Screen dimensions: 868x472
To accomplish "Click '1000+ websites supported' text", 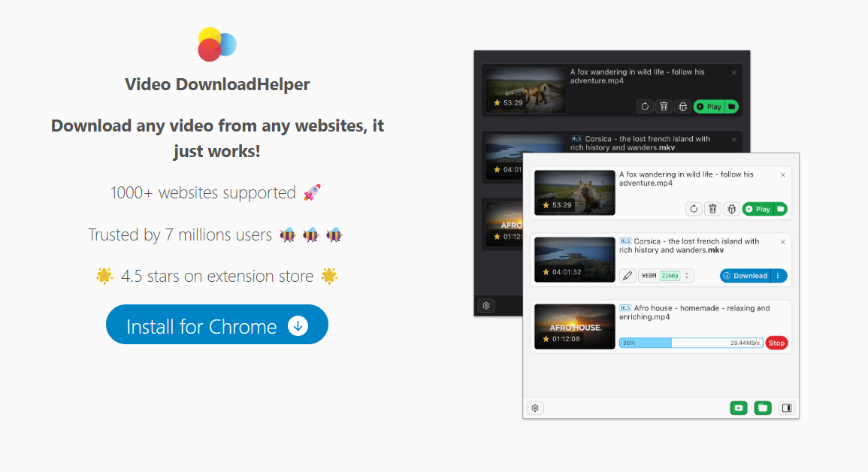I will (203, 192).
